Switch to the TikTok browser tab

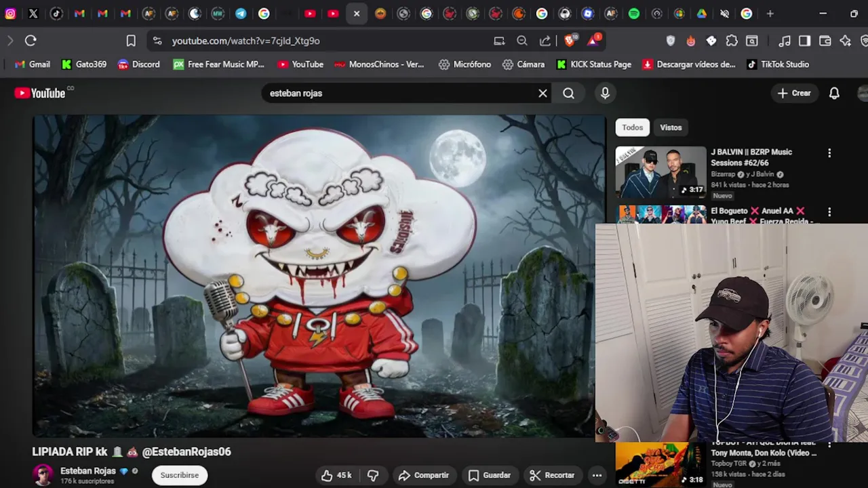tap(56, 14)
